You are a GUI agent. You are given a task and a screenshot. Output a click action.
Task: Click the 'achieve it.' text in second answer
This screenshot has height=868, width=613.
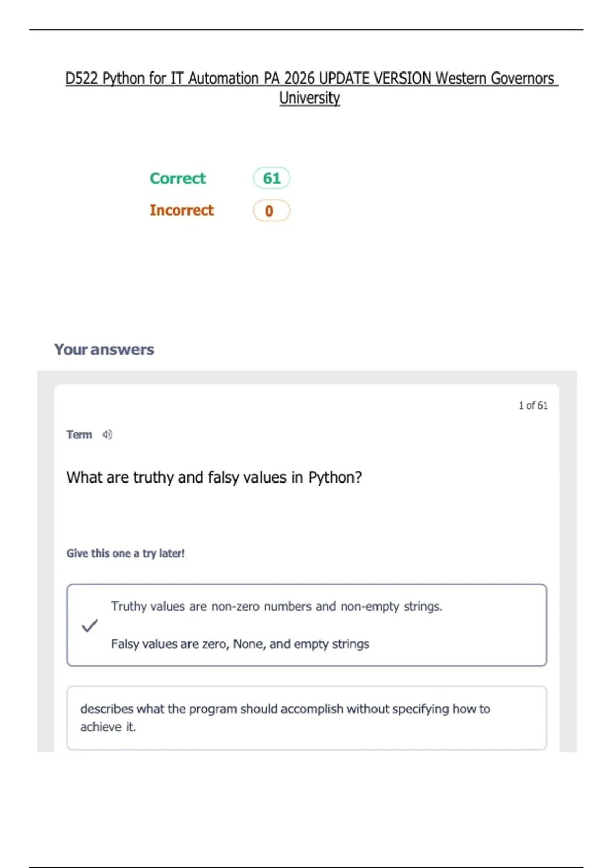coord(108,727)
